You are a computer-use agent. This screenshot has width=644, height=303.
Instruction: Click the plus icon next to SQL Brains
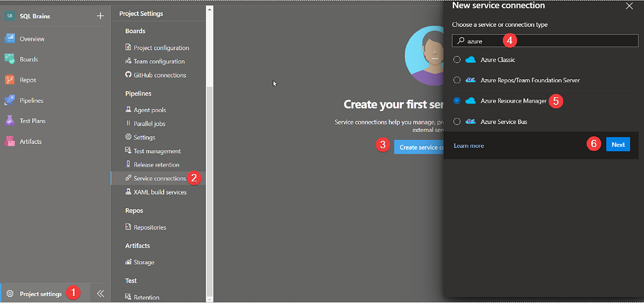pyautogui.click(x=100, y=16)
